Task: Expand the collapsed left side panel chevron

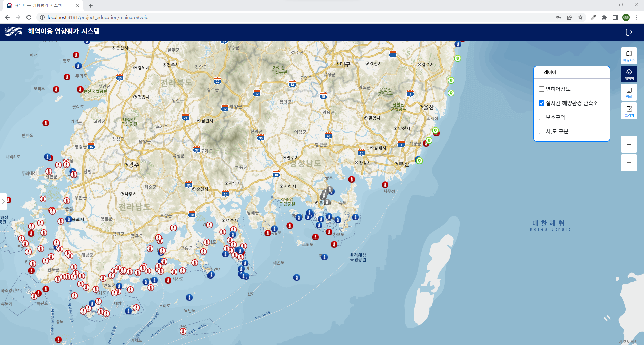Action: 3,201
